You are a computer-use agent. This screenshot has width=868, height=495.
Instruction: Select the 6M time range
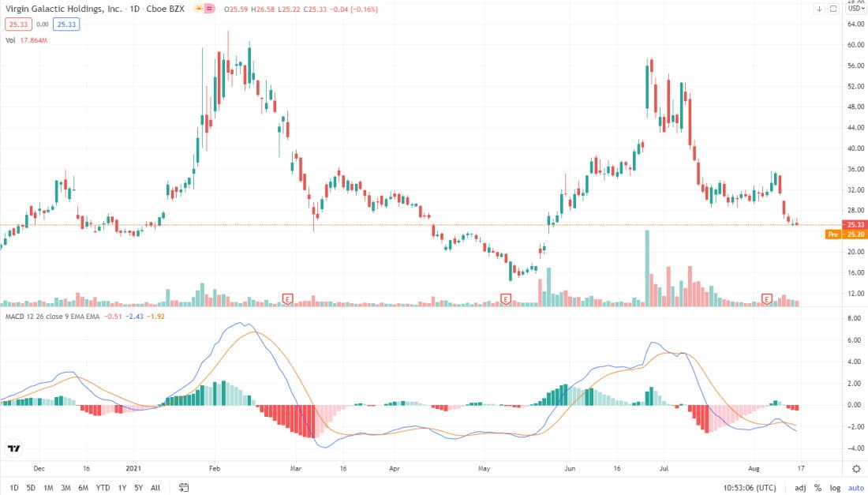coord(83,488)
